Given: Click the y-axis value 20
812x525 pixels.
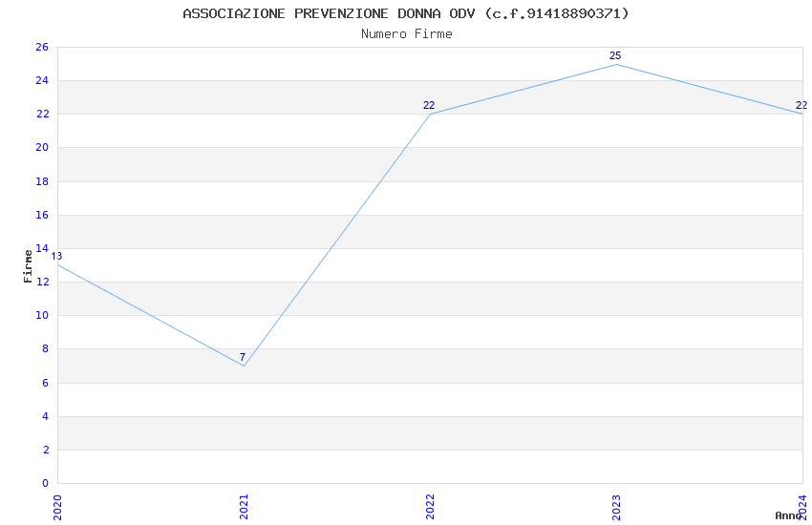Looking at the screenshot, I should pos(42,147).
